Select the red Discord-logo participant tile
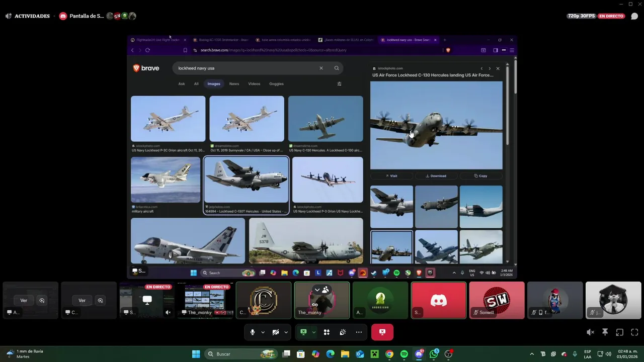The height and width of the screenshot is (362, 644). coord(438,300)
